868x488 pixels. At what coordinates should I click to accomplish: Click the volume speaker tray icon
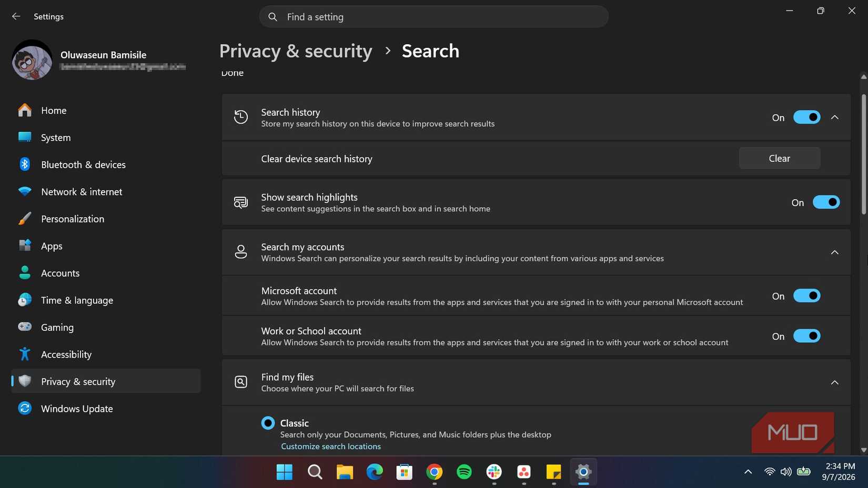pyautogui.click(x=786, y=472)
